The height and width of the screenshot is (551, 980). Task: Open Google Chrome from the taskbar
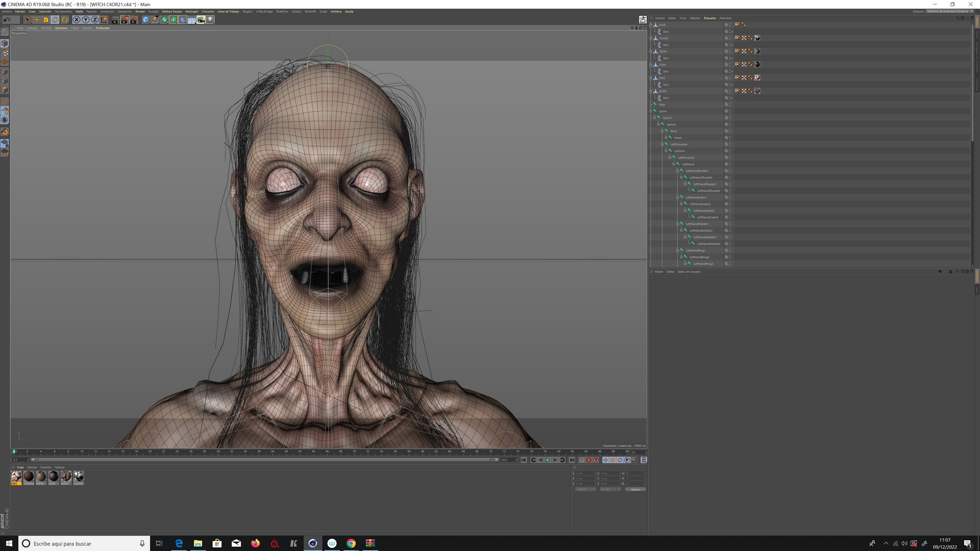pyautogui.click(x=351, y=543)
